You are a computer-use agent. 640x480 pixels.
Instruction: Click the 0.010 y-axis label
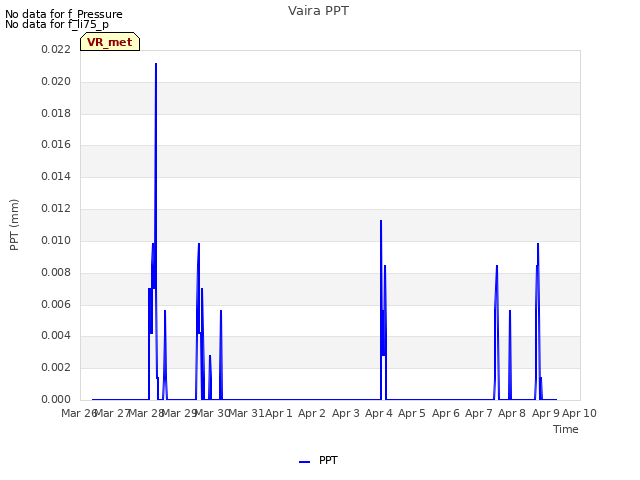(x=56, y=240)
